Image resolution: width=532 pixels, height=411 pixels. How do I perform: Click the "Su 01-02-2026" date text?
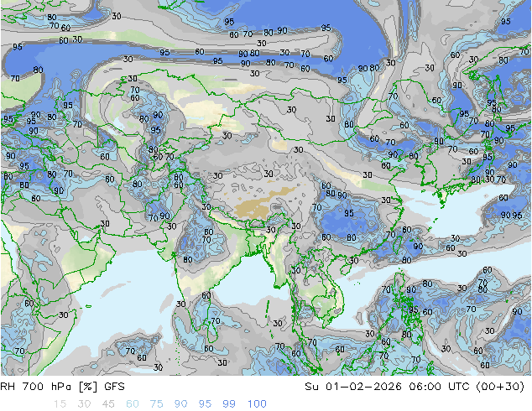pyautogui.click(x=353, y=387)
